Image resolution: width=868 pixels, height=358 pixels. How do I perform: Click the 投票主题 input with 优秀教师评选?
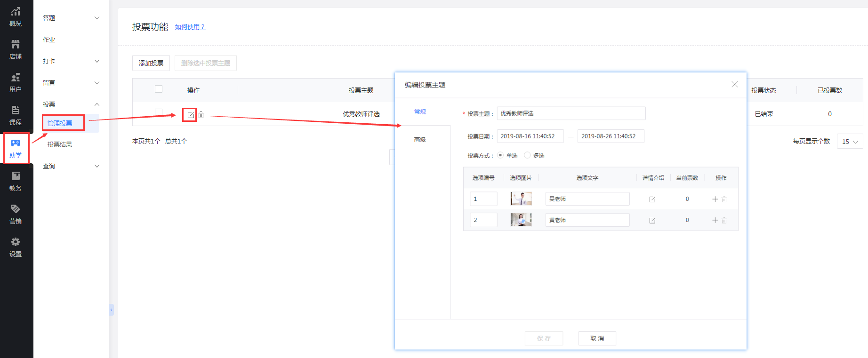tap(571, 113)
